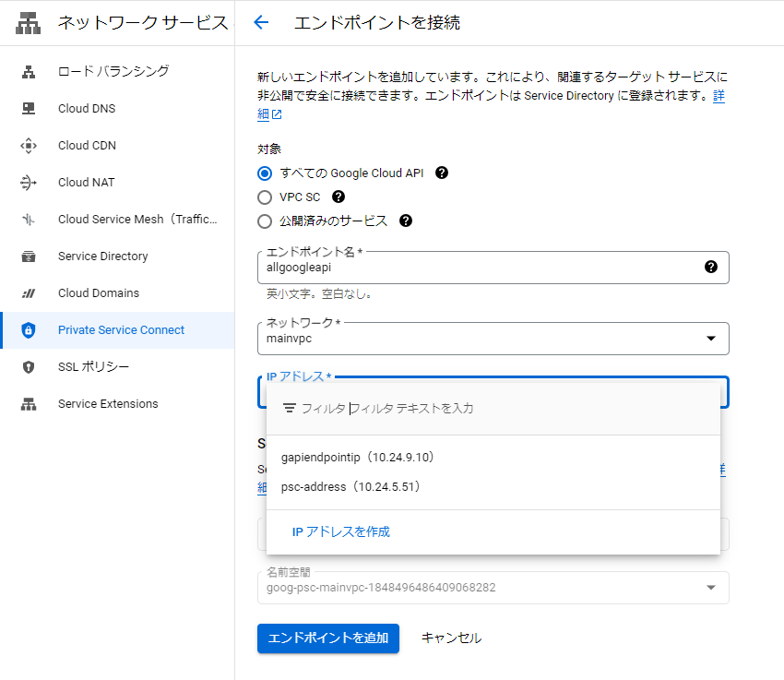784x680 pixels.
Task: Choose psc-address (10.24.5.51) from the list
Action: pos(350,487)
